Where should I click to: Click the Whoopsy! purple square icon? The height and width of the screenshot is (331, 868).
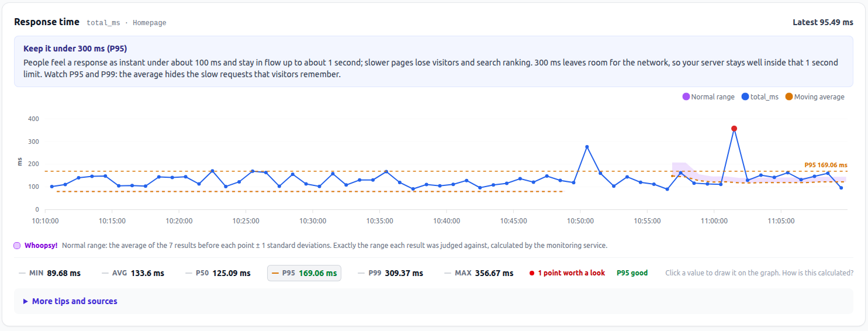[17, 246]
